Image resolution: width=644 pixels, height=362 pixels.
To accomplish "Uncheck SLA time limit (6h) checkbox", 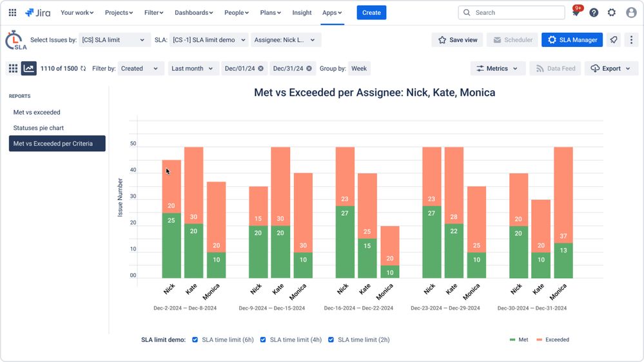I will click(195, 340).
